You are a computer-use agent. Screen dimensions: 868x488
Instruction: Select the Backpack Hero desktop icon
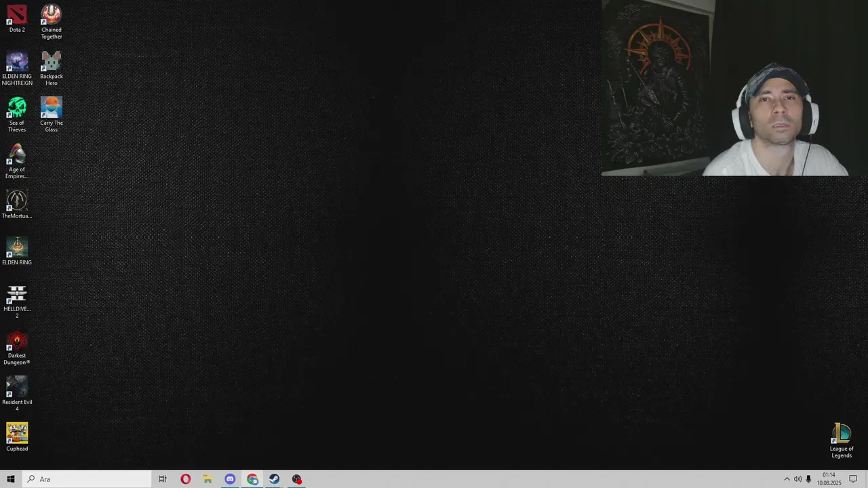[x=51, y=68]
